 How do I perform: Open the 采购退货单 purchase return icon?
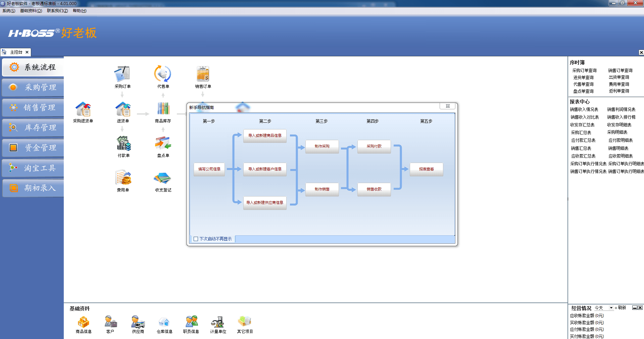[83, 110]
